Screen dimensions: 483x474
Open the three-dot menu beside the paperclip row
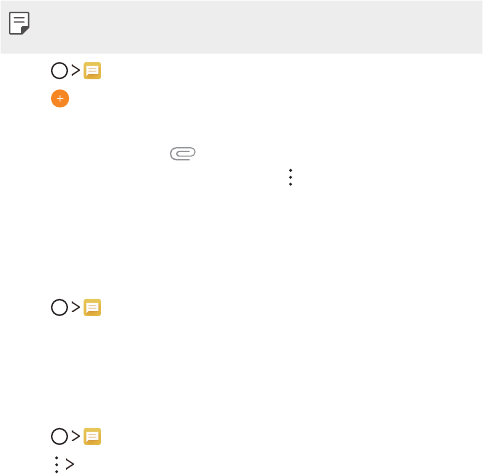[290, 177]
